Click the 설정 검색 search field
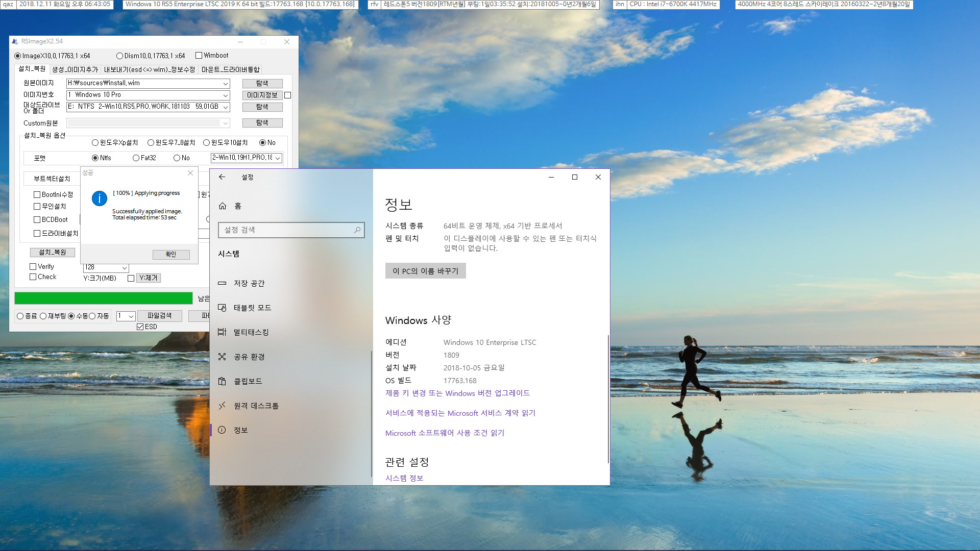This screenshot has height=551, width=980. tap(291, 230)
